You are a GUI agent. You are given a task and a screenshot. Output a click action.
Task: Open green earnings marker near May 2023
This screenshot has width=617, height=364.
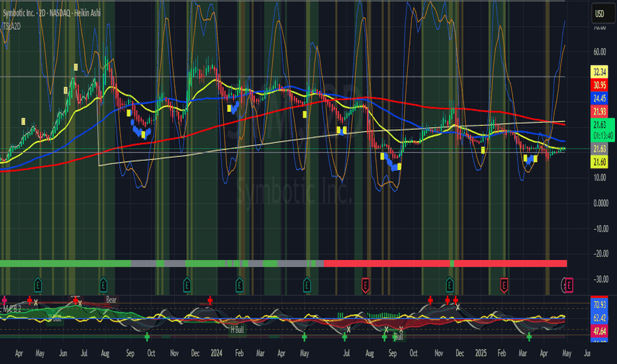coord(38,284)
